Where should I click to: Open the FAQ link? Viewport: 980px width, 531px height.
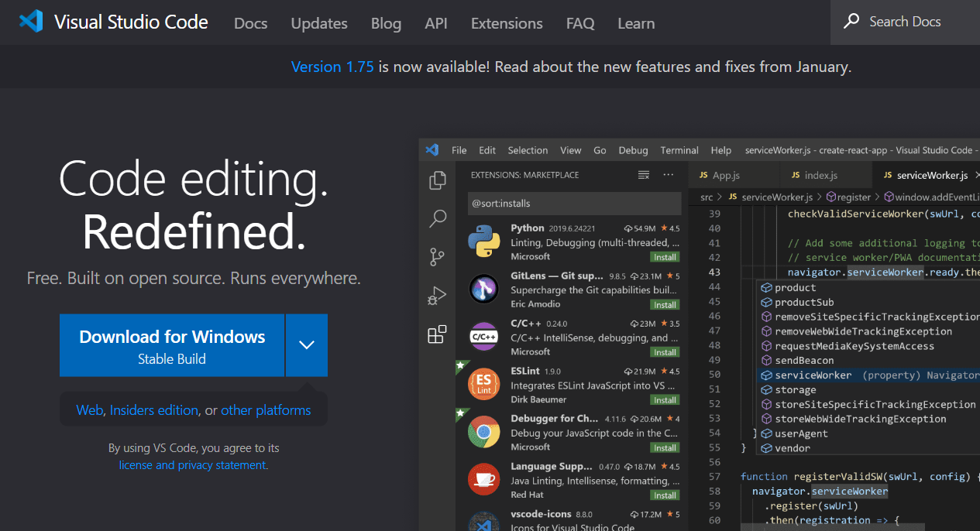coord(580,23)
